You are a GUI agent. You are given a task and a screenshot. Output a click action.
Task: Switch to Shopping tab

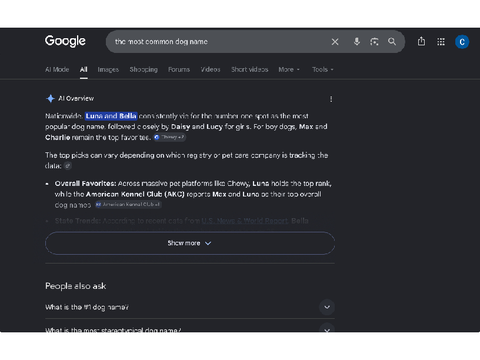point(144,69)
